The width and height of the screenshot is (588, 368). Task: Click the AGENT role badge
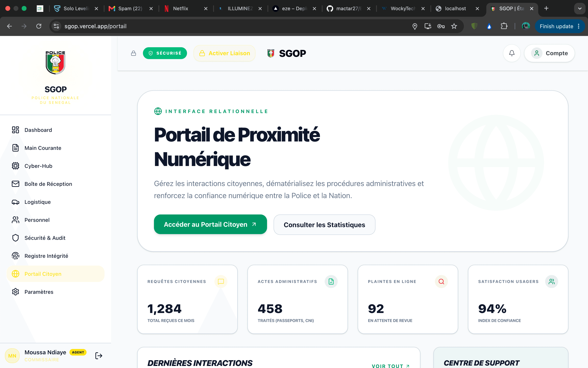(x=78, y=352)
